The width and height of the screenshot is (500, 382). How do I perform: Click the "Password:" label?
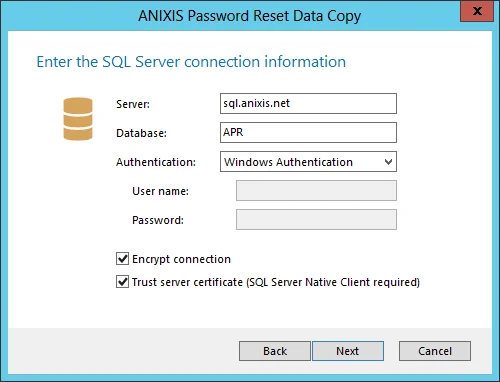point(158,220)
